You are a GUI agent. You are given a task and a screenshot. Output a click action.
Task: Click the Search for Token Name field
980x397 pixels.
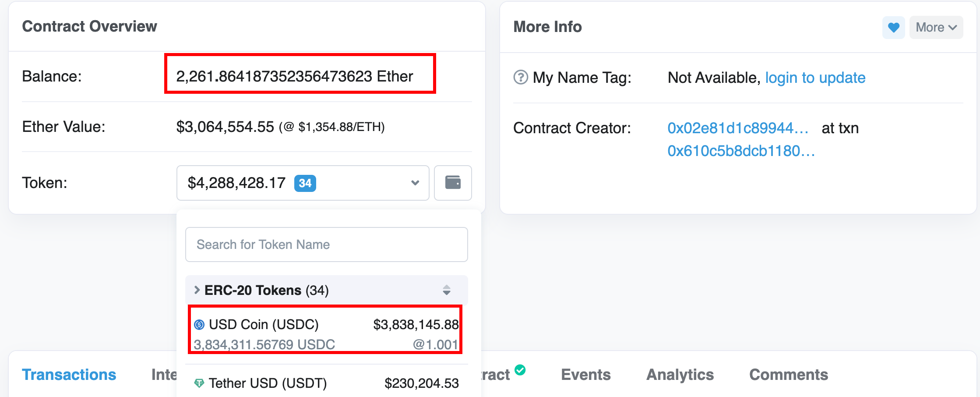pyautogui.click(x=326, y=245)
